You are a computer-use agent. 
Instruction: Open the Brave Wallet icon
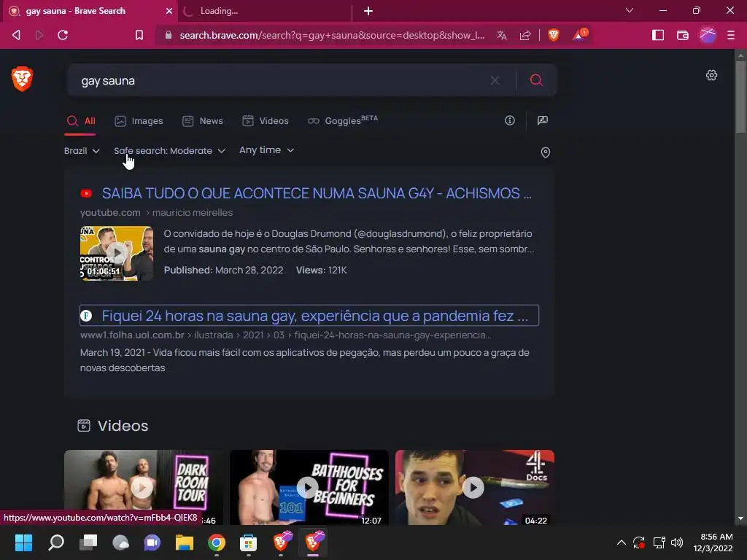[683, 35]
